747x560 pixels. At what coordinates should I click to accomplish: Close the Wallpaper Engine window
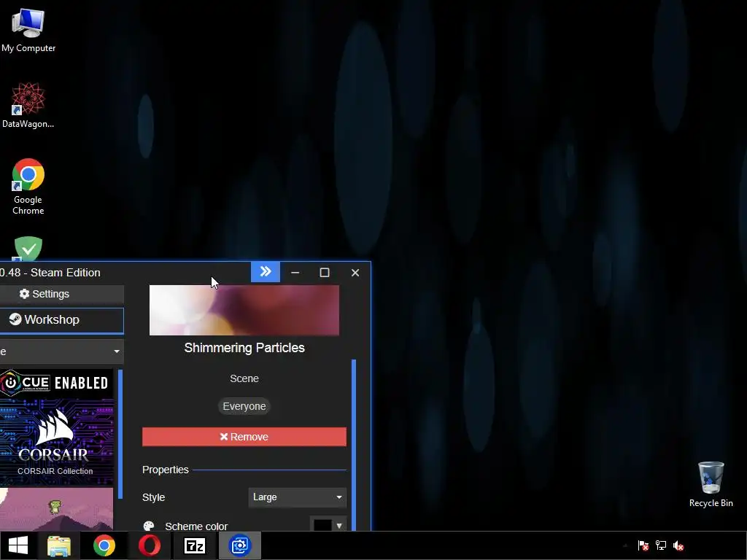point(355,273)
